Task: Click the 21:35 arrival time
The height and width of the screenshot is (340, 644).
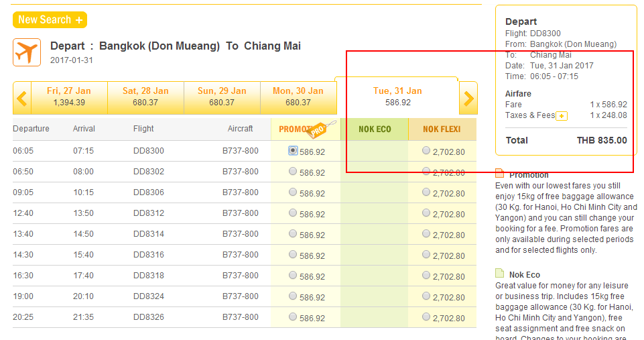Action: tap(83, 317)
